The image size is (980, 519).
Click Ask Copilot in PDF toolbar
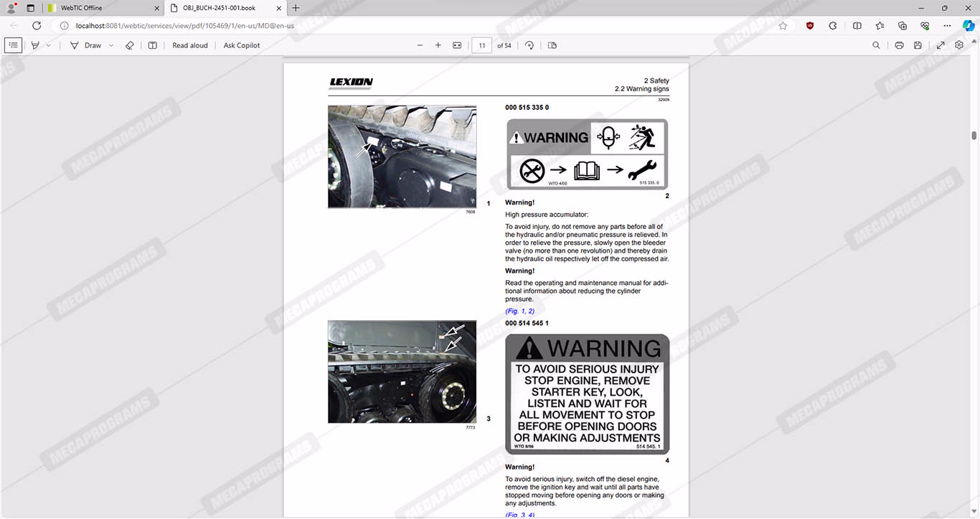pyautogui.click(x=242, y=45)
